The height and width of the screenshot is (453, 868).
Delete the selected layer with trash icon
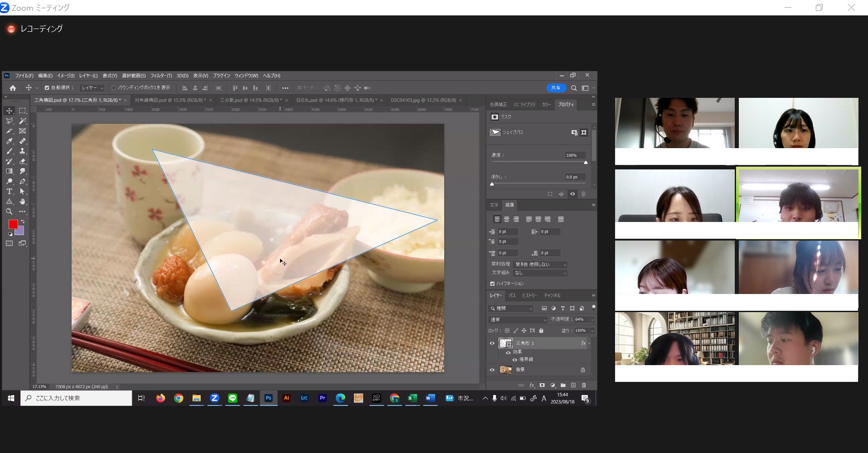(x=584, y=385)
